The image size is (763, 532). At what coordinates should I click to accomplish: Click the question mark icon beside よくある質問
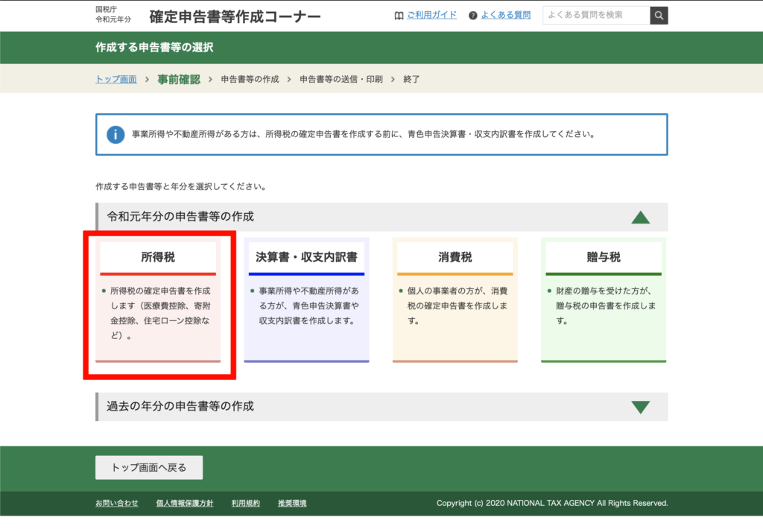pos(473,16)
